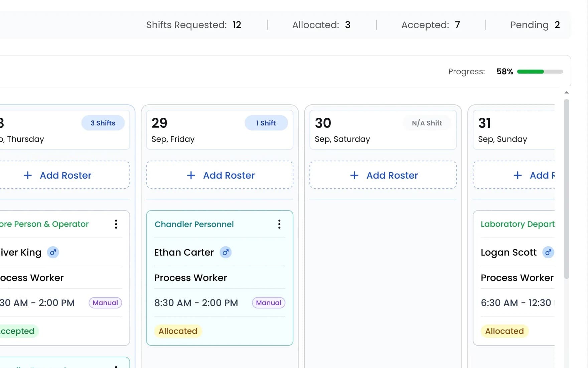588x368 pixels.
Task: Click the Laboratory Department card title
Action: [518, 224]
